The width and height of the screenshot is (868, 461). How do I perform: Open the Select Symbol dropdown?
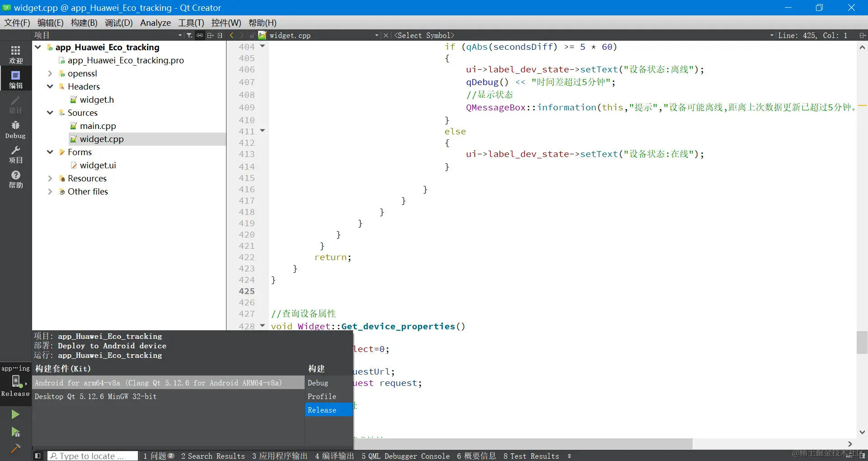pos(583,35)
